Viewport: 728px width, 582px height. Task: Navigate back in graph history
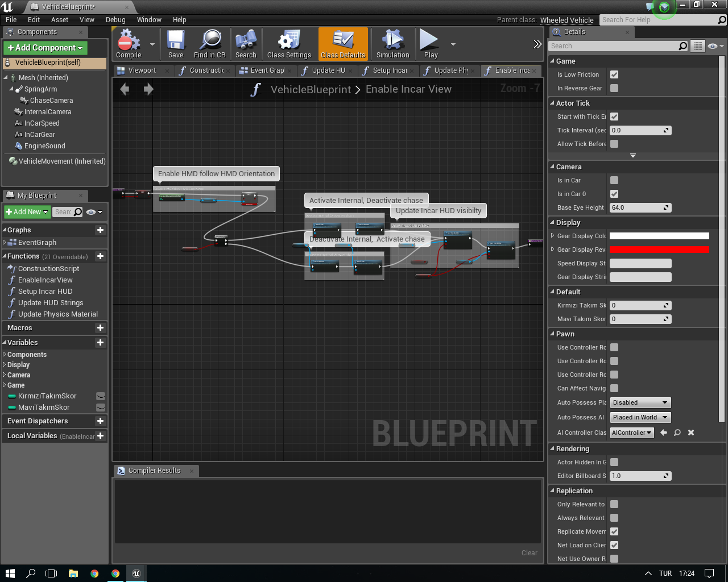tap(125, 89)
